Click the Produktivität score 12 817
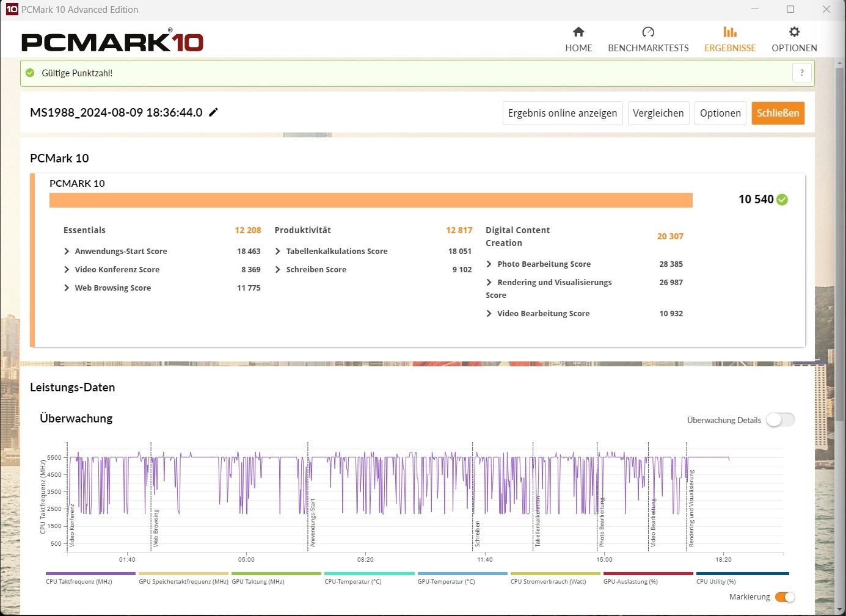This screenshot has height=616, width=846. point(459,230)
